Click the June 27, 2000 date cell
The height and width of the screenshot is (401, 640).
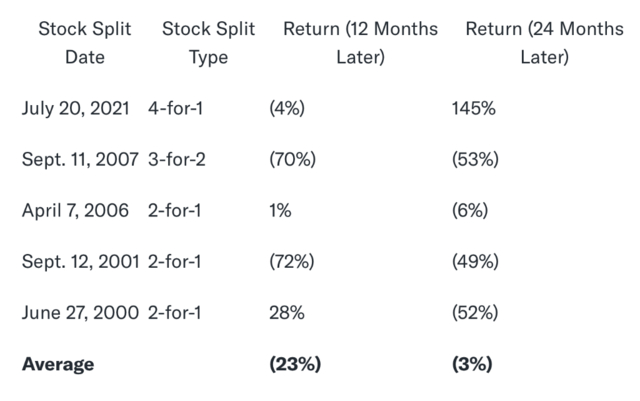tap(78, 313)
